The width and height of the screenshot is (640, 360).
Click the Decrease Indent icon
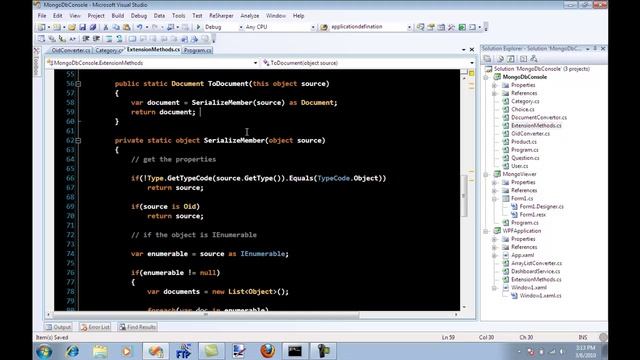(86, 39)
